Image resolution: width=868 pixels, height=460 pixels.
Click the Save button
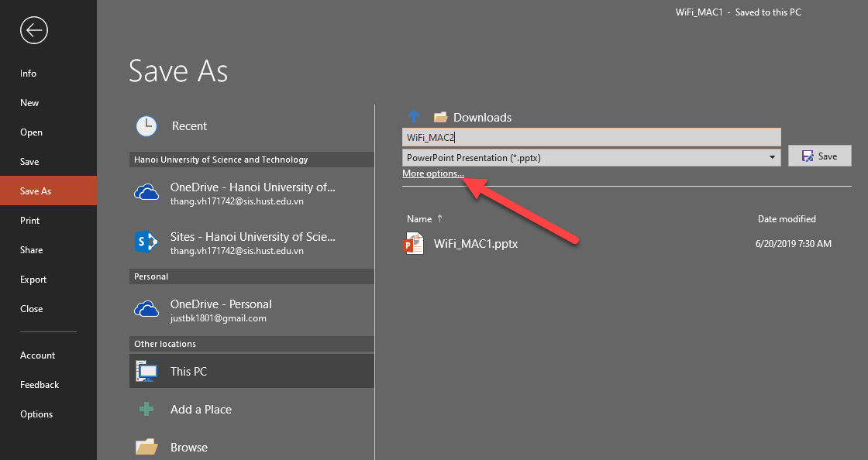(819, 155)
